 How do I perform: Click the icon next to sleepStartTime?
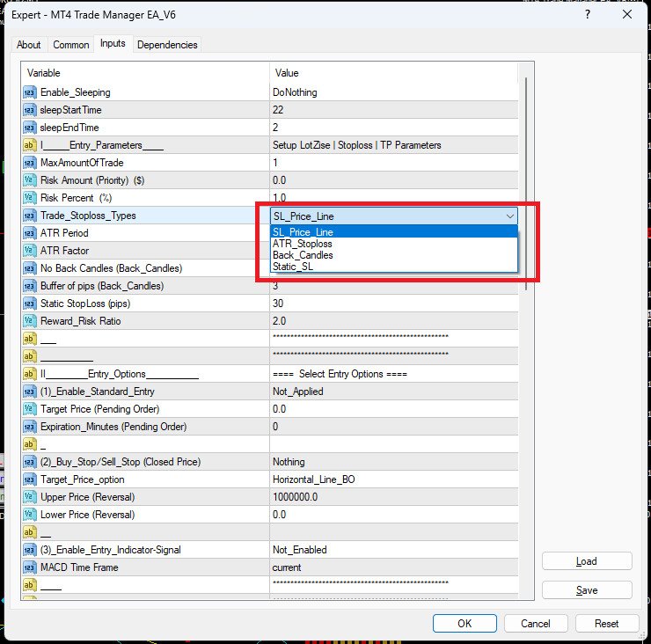[x=29, y=110]
